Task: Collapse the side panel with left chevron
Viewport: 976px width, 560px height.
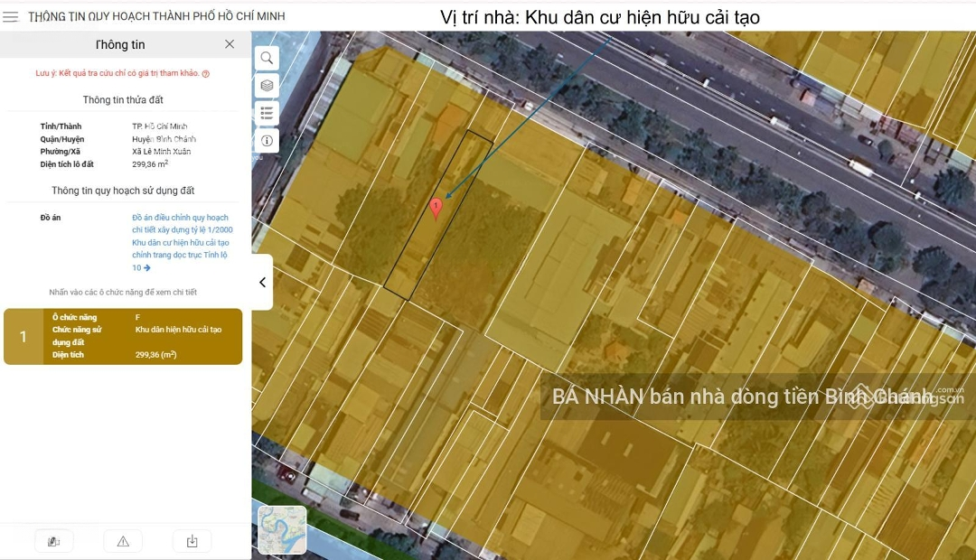Action: [262, 282]
